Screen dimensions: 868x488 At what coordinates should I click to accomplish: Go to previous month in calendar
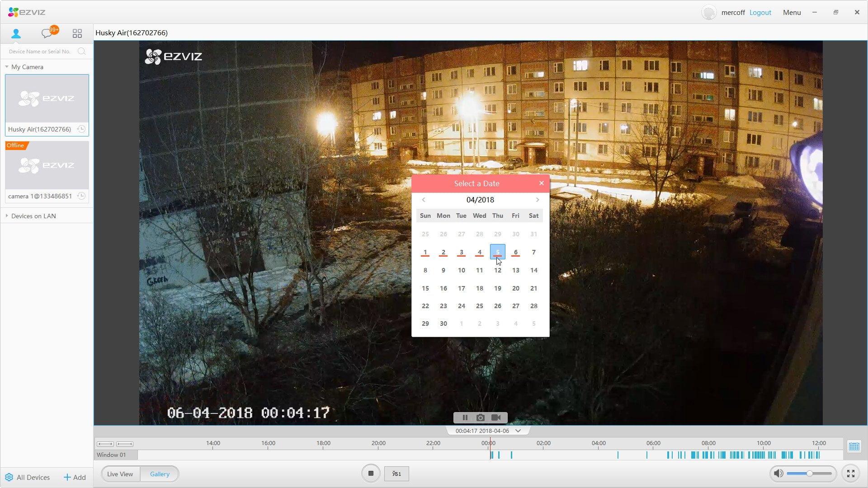tap(424, 200)
